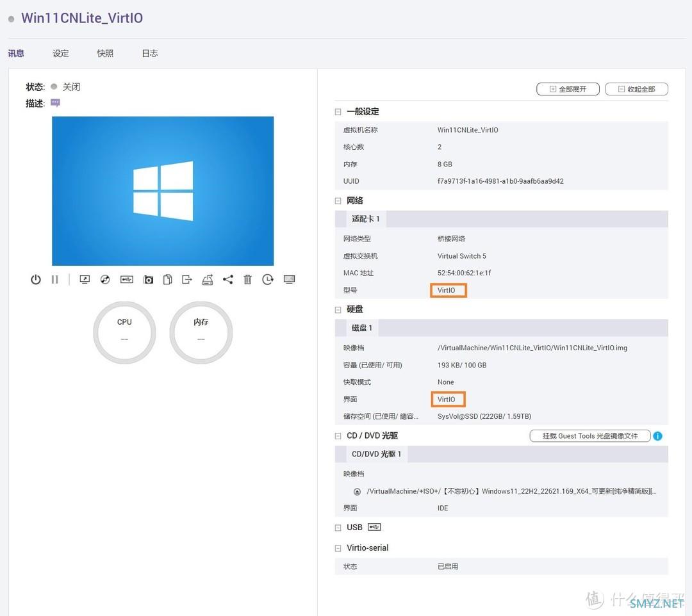
Task: Open the 快照 tab
Action: (105, 53)
